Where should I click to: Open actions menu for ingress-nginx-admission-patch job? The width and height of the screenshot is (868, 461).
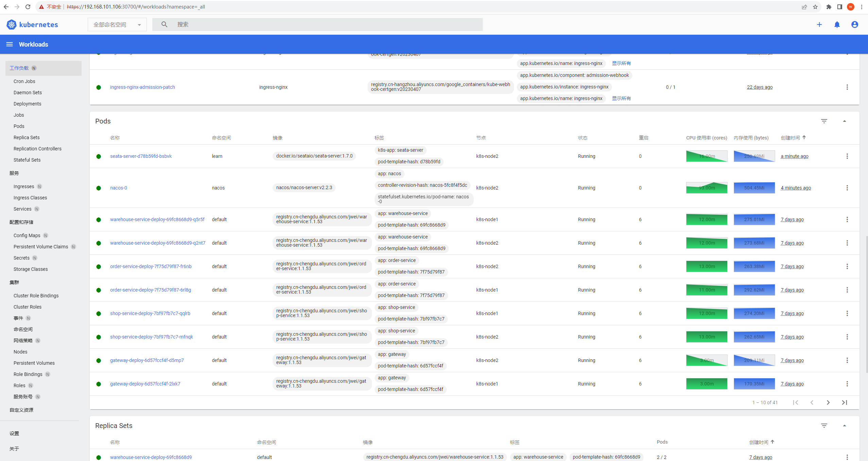tap(847, 87)
